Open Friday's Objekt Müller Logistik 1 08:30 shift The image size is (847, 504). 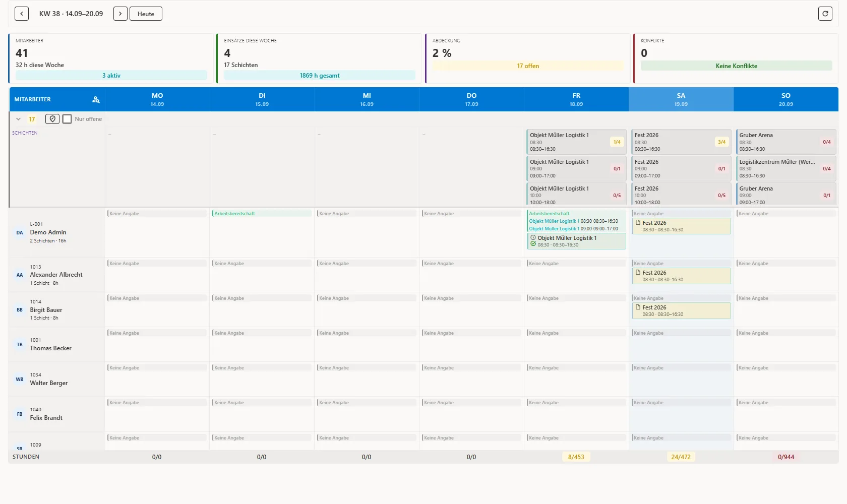point(576,142)
